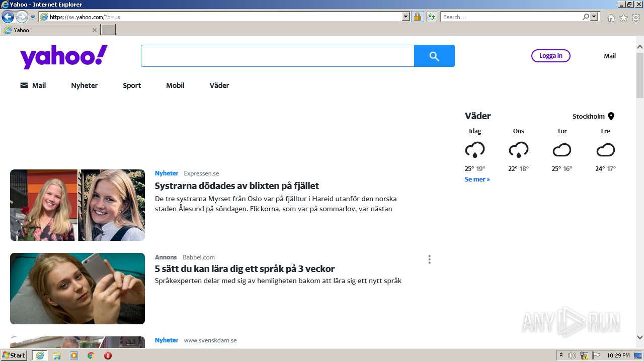Click the security lock icon in address bar

(x=417, y=17)
